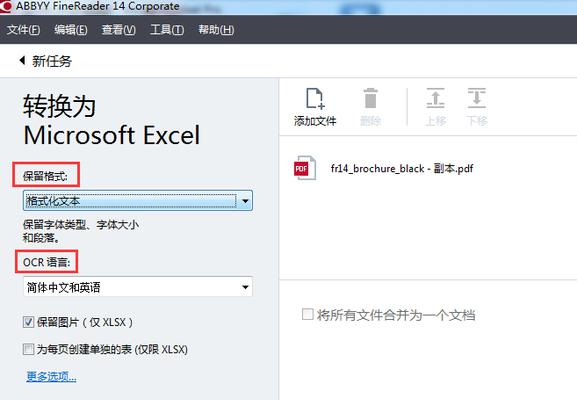This screenshot has width=577, height=400.
Task: Enable 为每页创建单独的表 checkbox
Action: pos(28,349)
